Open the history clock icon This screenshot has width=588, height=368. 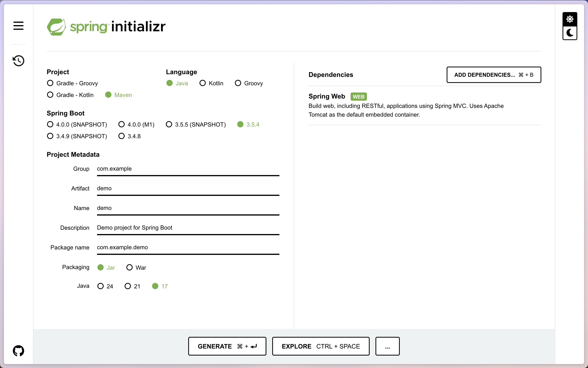[18, 61]
